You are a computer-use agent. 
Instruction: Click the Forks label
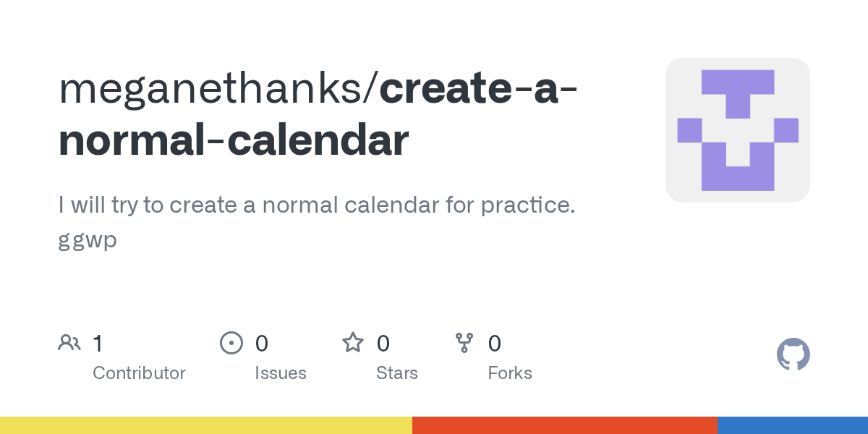pos(510,373)
